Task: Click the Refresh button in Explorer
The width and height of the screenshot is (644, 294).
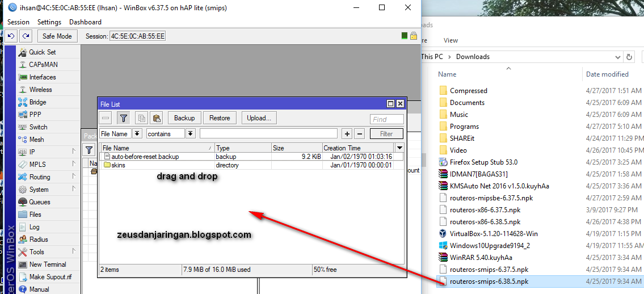Action: (629, 57)
